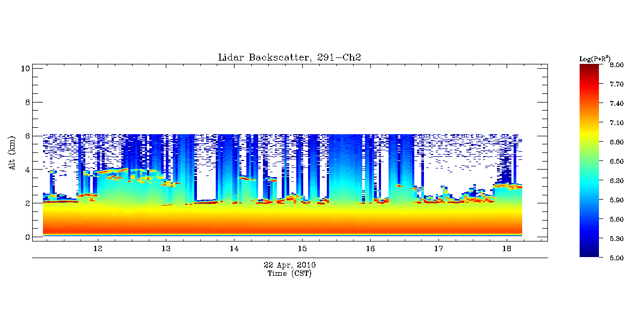Click the colorbar value '7.40'
This screenshot has height=322, width=644.
coord(616,104)
